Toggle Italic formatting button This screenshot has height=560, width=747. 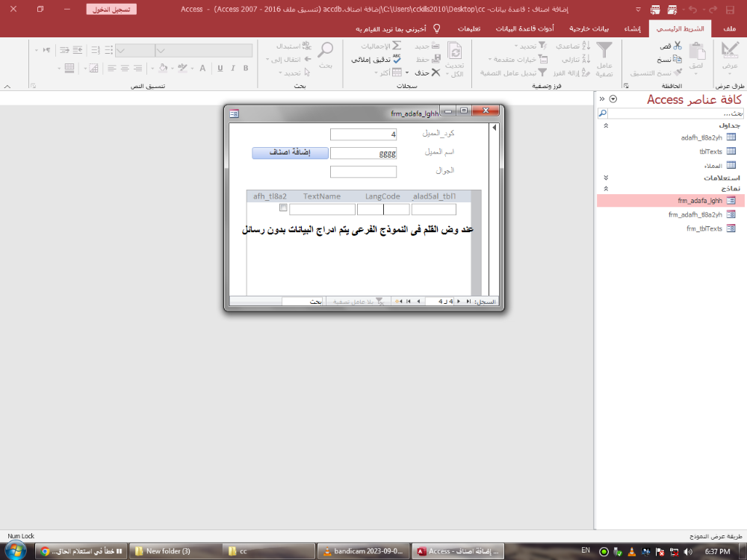point(233,68)
